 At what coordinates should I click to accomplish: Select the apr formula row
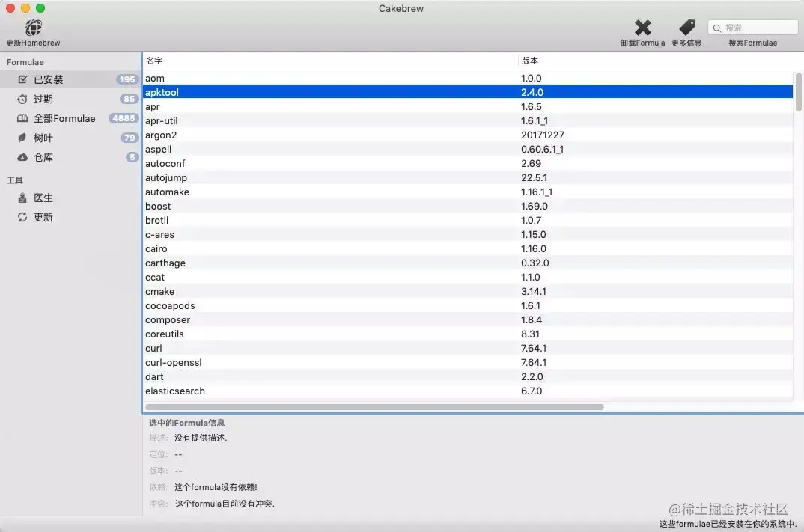pos(468,106)
